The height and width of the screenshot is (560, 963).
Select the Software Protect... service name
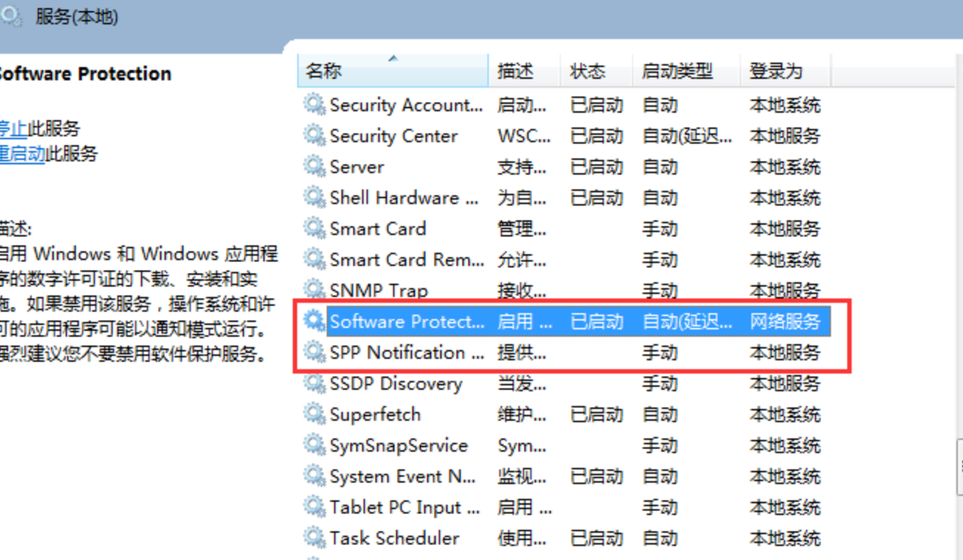coord(407,321)
